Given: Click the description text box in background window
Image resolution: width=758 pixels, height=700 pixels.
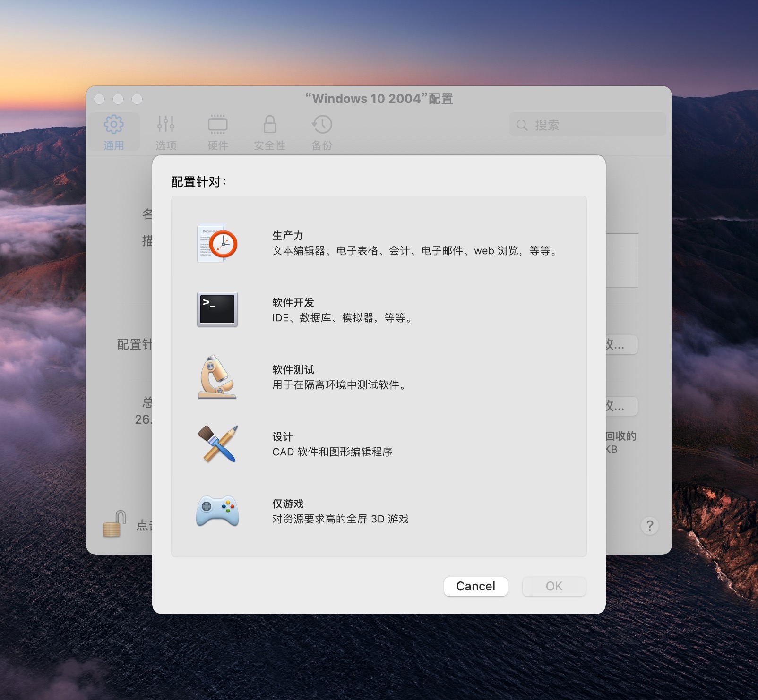Looking at the screenshot, I should click(x=622, y=260).
